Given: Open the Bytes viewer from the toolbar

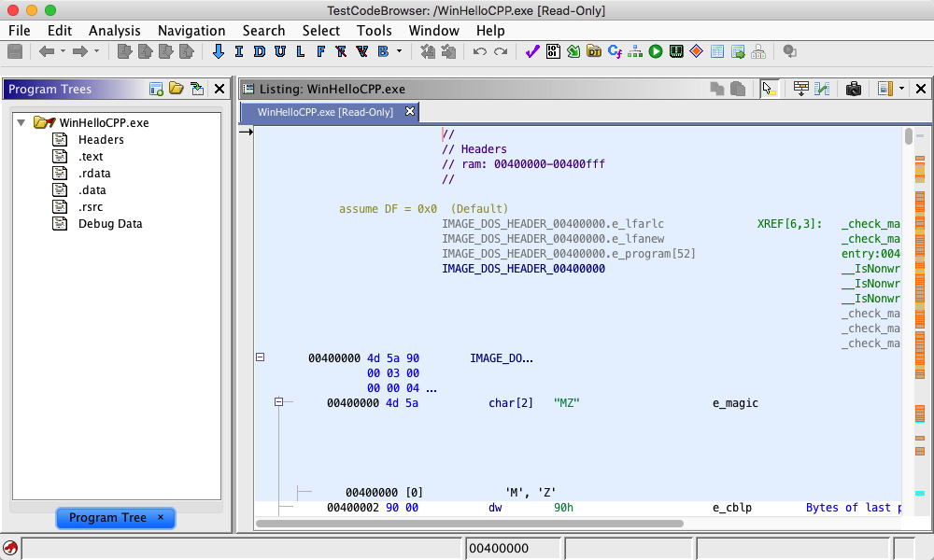Looking at the screenshot, I should 553,51.
